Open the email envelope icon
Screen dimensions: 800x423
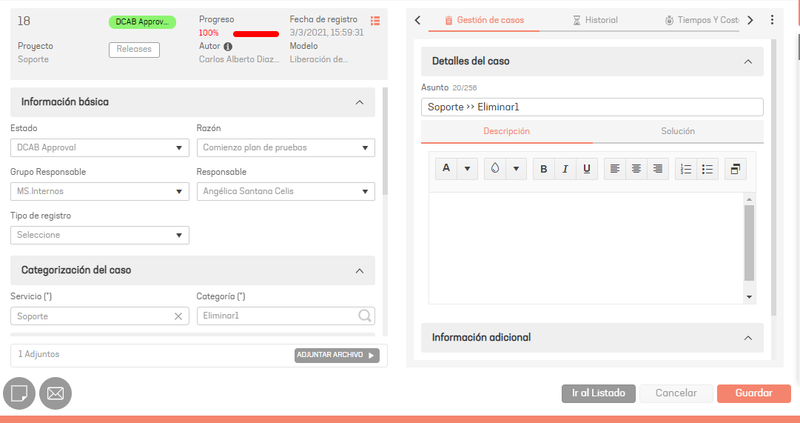tap(56, 393)
